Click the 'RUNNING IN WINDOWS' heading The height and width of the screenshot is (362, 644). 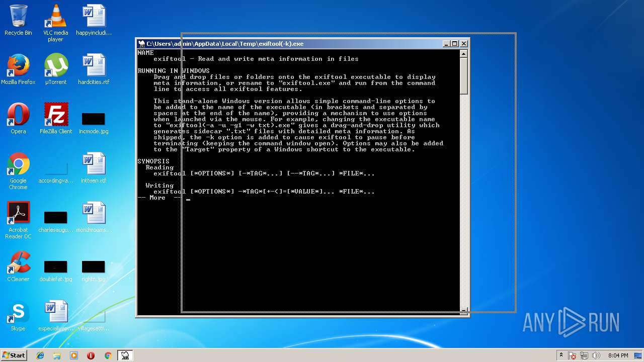coord(174,71)
